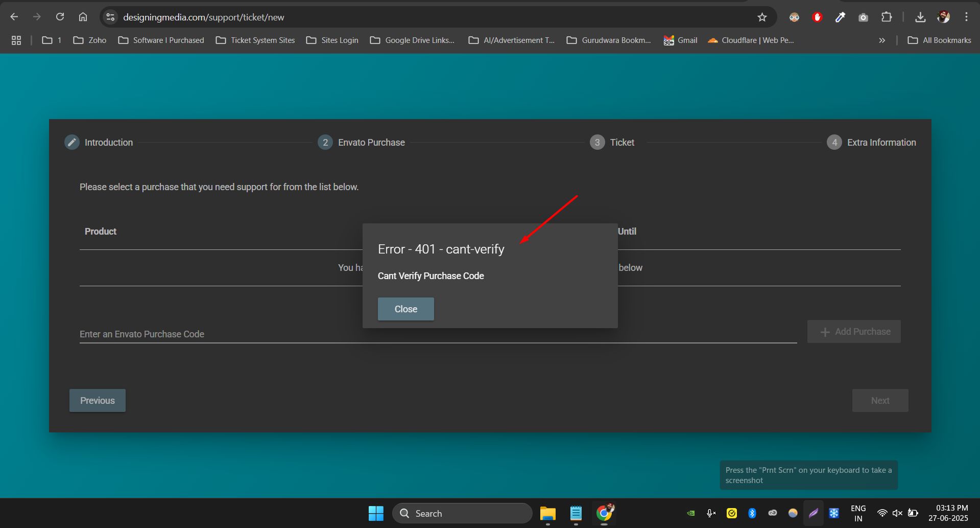Open the Chrome three-dot menu
Viewport: 980px width, 528px height.
coord(966,17)
